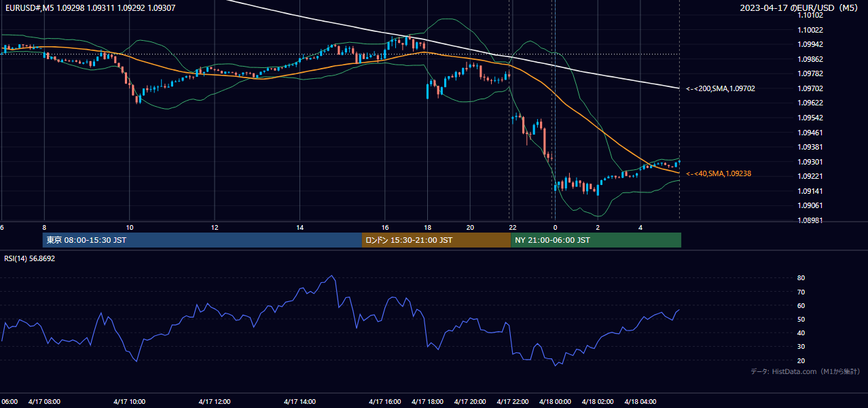
Task: Click the 4/17 08:00 time label
Action: [x=44, y=402]
